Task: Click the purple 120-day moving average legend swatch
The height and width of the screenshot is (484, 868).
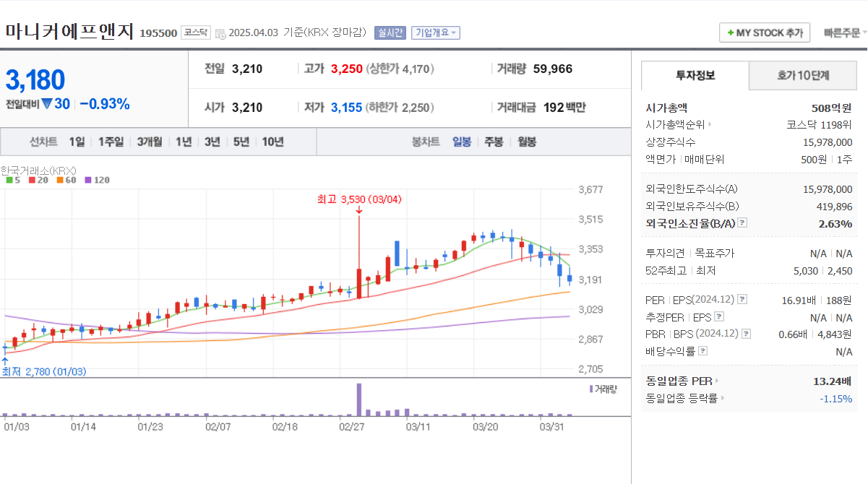Action: pyautogui.click(x=87, y=180)
